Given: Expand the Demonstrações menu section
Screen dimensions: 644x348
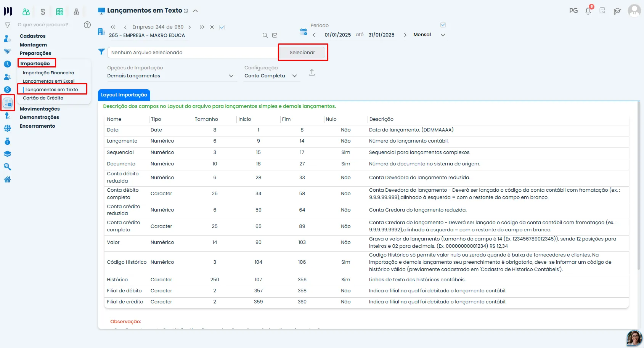Looking at the screenshot, I should coord(39,117).
